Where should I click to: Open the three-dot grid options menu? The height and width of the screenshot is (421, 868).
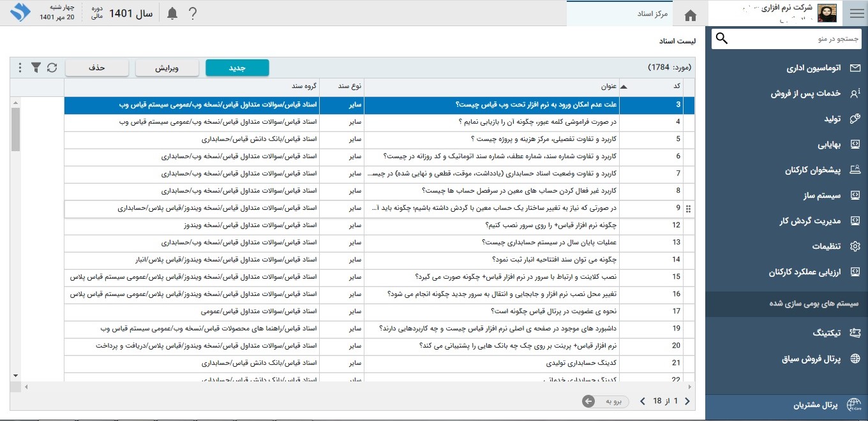pos(20,68)
